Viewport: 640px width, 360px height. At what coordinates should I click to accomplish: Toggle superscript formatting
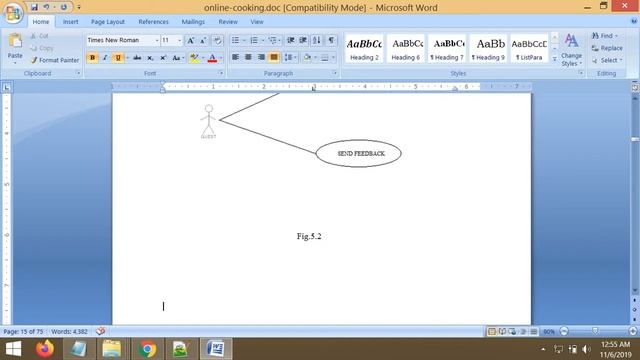(x=163, y=58)
